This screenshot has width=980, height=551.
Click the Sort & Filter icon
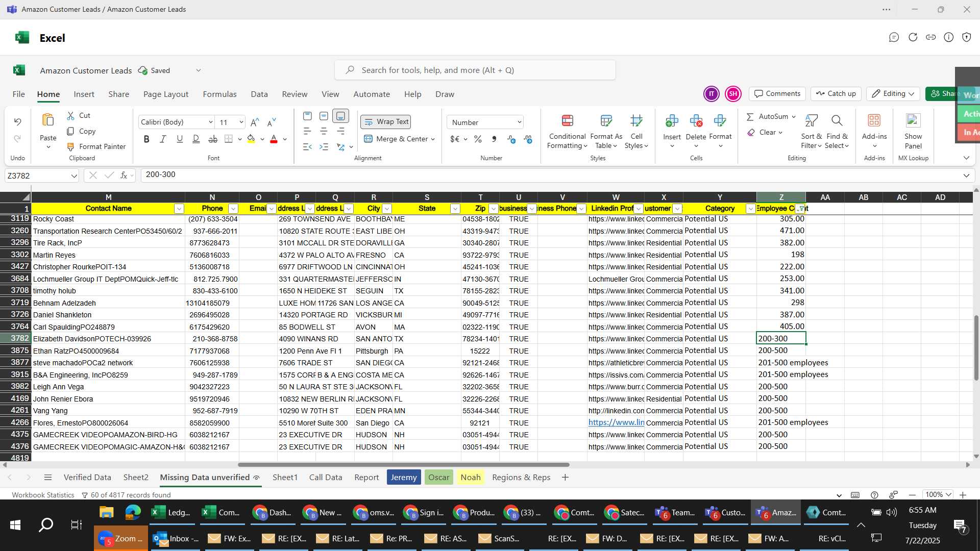coord(811,121)
